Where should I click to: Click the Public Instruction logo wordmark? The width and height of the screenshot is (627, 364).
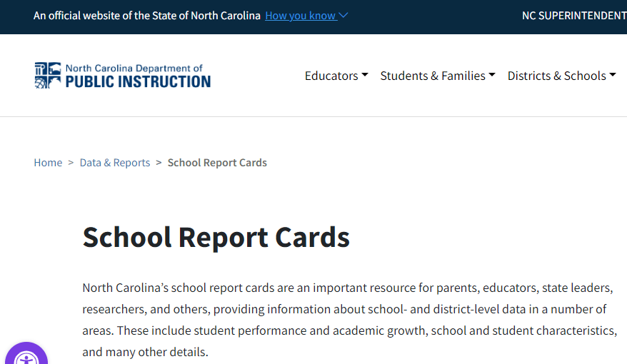[138, 81]
